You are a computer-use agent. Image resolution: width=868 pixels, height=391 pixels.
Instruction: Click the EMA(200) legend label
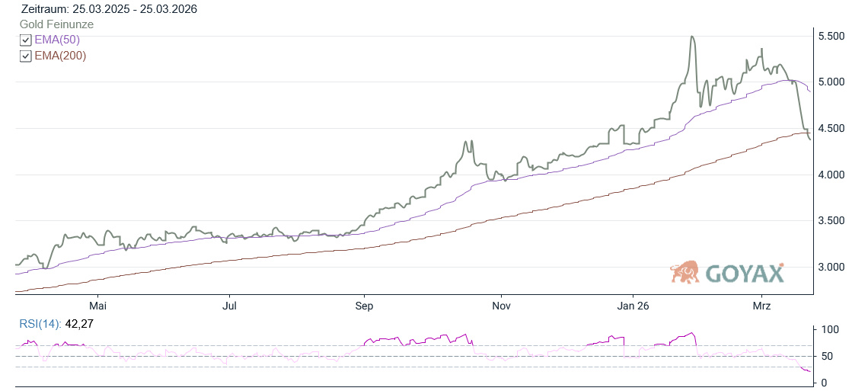(60, 56)
